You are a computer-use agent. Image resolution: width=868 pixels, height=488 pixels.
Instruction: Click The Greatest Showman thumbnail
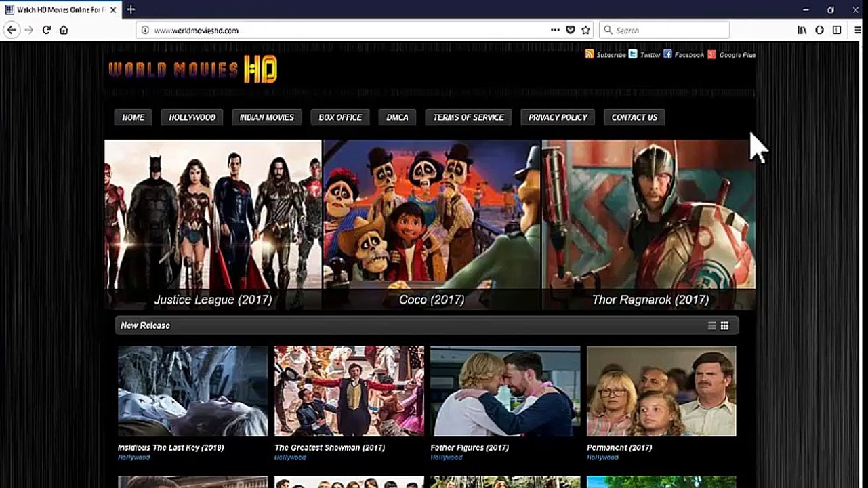click(350, 391)
